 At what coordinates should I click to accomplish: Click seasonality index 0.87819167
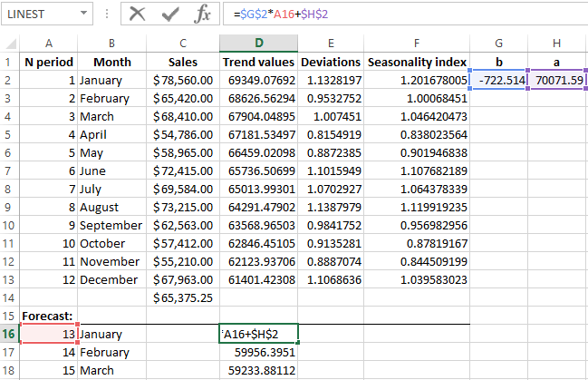(x=417, y=243)
